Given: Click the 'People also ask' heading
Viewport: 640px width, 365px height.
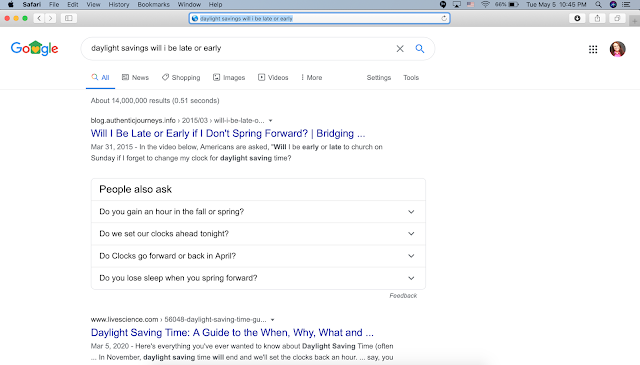Looking at the screenshot, I should pos(136,189).
